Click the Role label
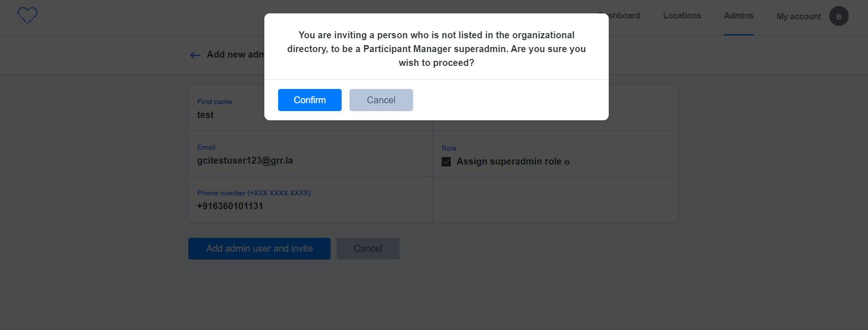 pyautogui.click(x=449, y=148)
